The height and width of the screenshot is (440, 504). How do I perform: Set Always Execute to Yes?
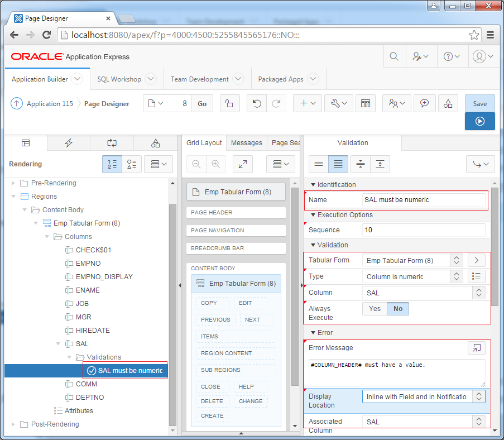tap(375, 309)
